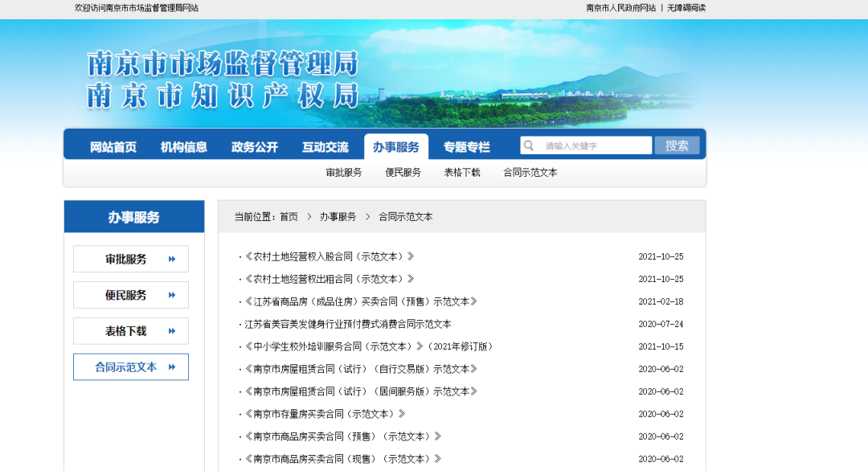Select 合同示范文本 in the left sidebar
868x471 pixels.
click(x=131, y=367)
